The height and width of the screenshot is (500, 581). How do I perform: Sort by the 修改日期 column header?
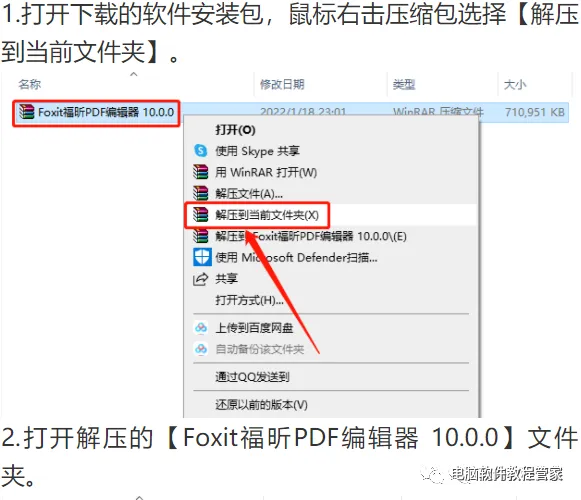282,85
